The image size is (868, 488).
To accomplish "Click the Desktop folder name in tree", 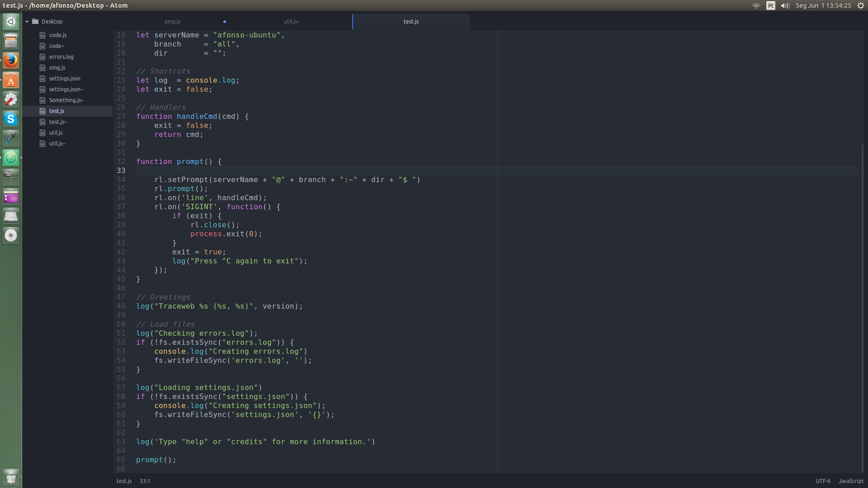I will pos(52,21).
